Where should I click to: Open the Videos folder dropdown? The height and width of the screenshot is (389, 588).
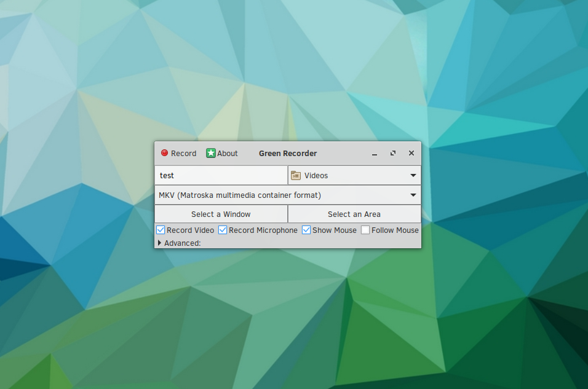[x=354, y=175]
